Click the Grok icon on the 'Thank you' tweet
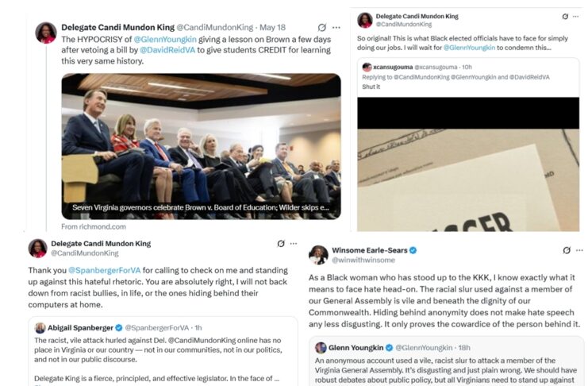This screenshot has height=386, width=588. tap(281, 244)
